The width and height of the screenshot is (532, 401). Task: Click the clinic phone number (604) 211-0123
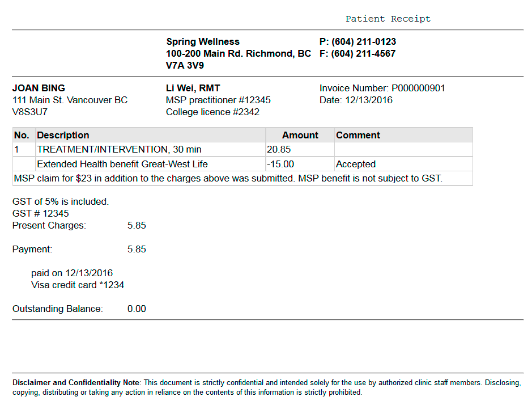(363, 42)
